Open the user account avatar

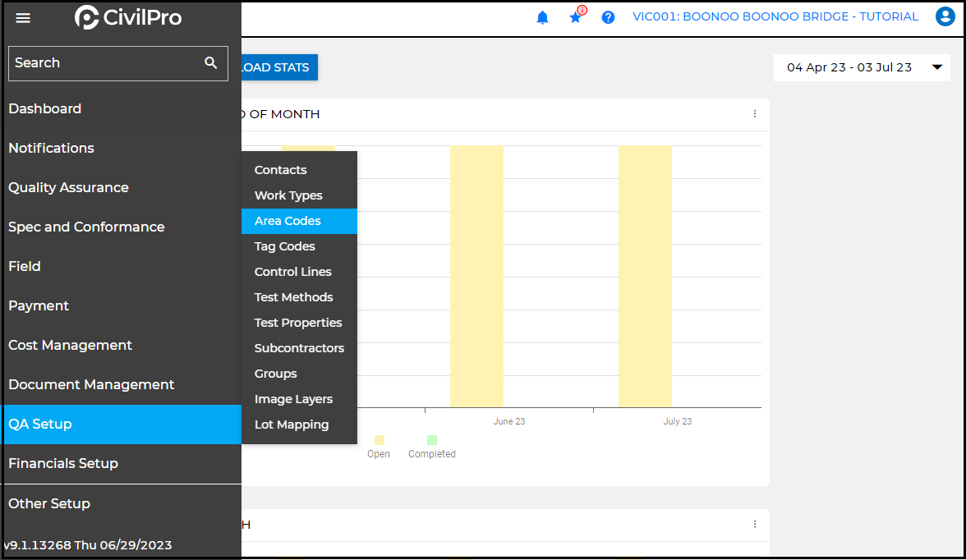[945, 17]
